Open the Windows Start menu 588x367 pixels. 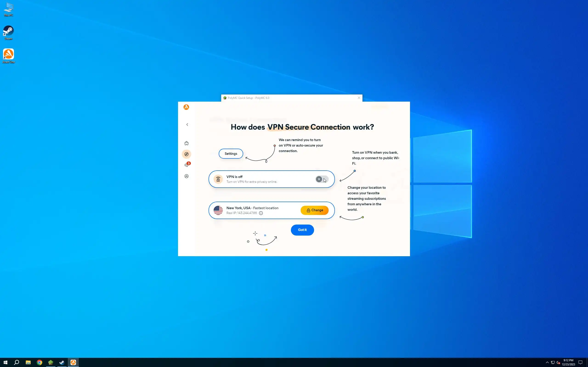click(5, 362)
